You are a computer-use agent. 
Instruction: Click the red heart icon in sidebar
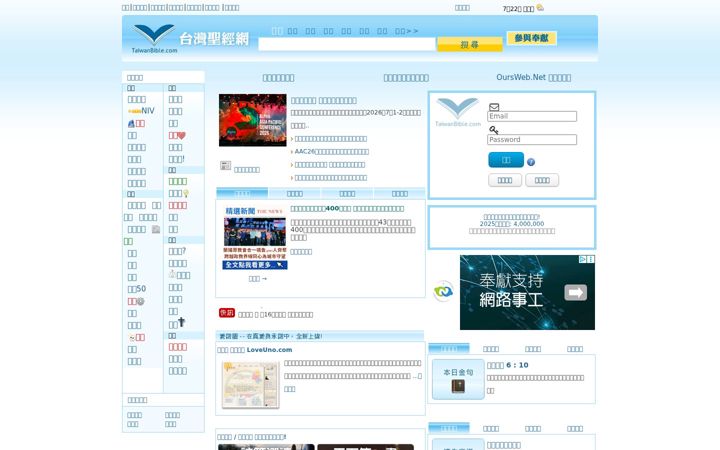coord(182,135)
